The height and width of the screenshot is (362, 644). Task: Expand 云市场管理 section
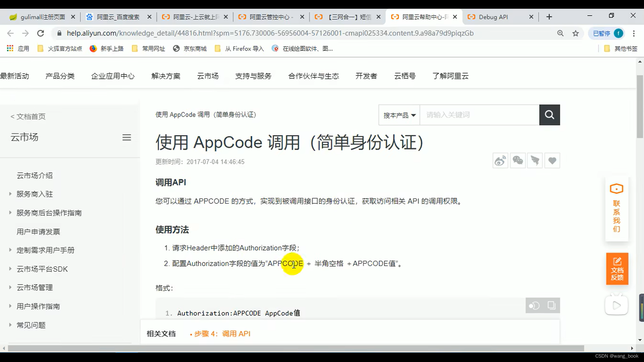pyautogui.click(x=10, y=287)
